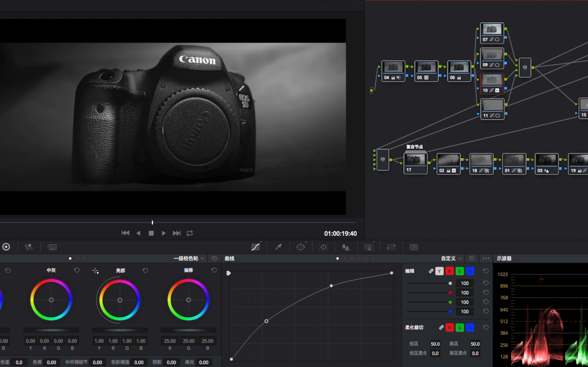Toggle the 编辑 channel link (gang)
The height and width of the screenshot is (367, 588).
click(x=431, y=271)
